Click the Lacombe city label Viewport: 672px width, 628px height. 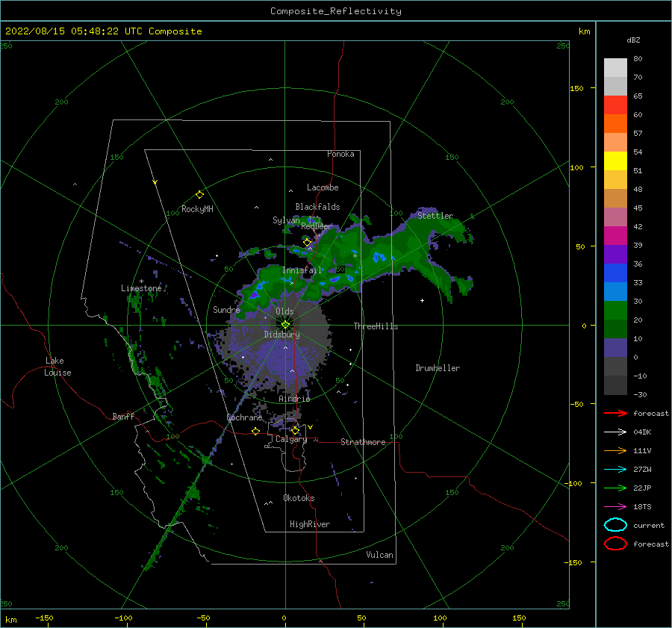coord(323,187)
